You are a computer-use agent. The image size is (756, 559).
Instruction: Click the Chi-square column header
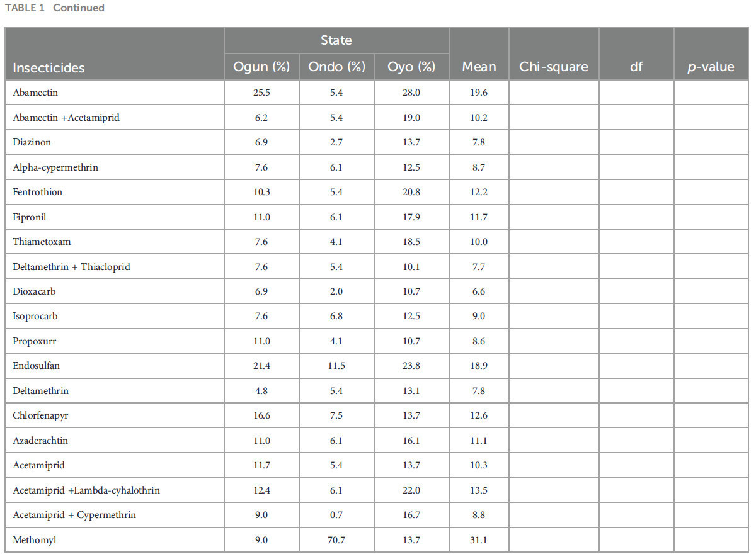click(554, 67)
